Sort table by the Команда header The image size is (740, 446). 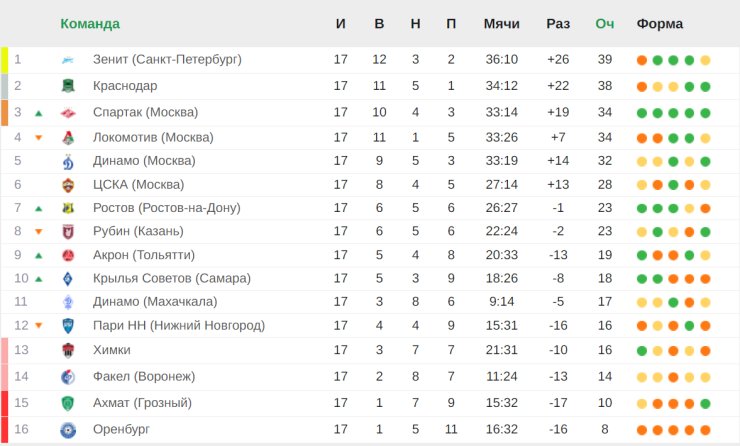tap(90, 24)
